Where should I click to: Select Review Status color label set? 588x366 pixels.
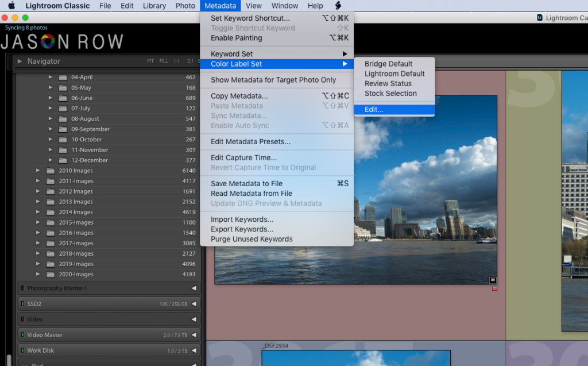pyautogui.click(x=394, y=83)
